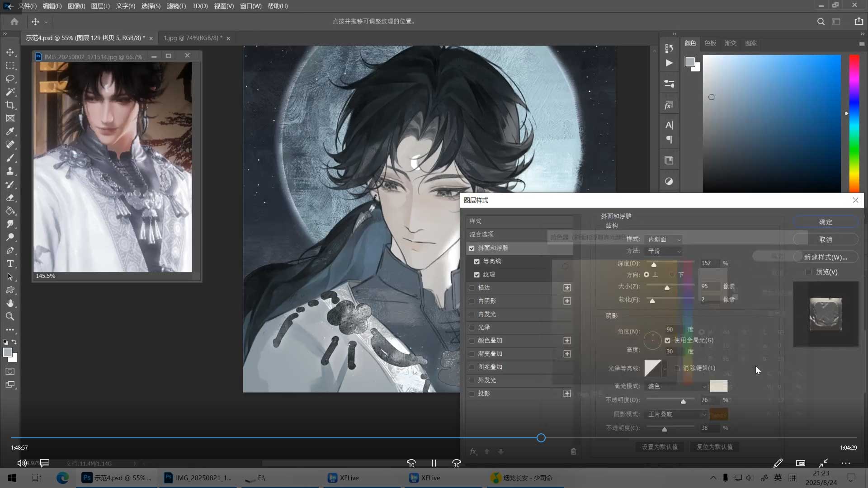The width and height of the screenshot is (868, 488).
Task: Open the 滤镜(T) menu
Action: pyautogui.click(x=176, y=6)
